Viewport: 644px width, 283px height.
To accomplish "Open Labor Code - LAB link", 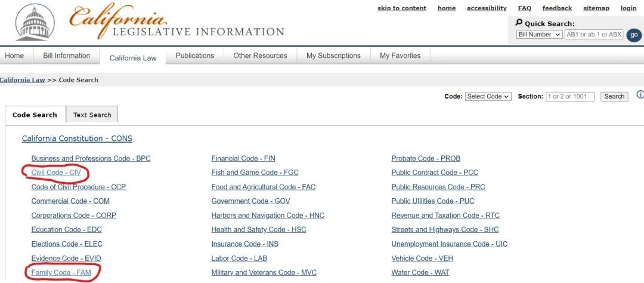I will pyautogui.click(x=239, y=259).
